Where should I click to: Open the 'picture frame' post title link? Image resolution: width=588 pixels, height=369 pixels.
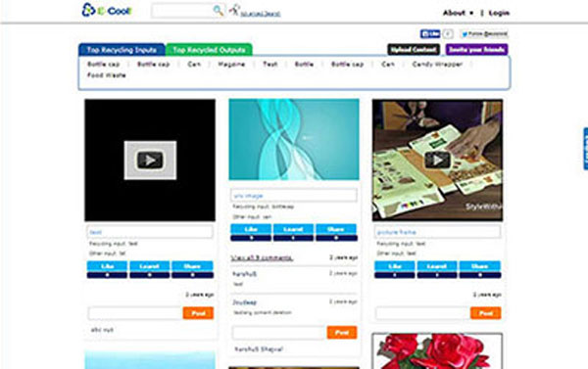(x=396, y=232)
